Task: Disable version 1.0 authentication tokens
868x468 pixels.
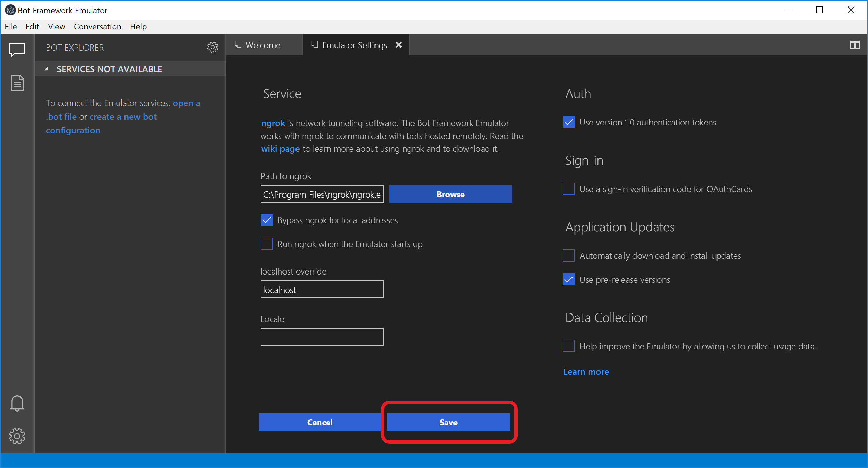Action: tap(568, 122)
